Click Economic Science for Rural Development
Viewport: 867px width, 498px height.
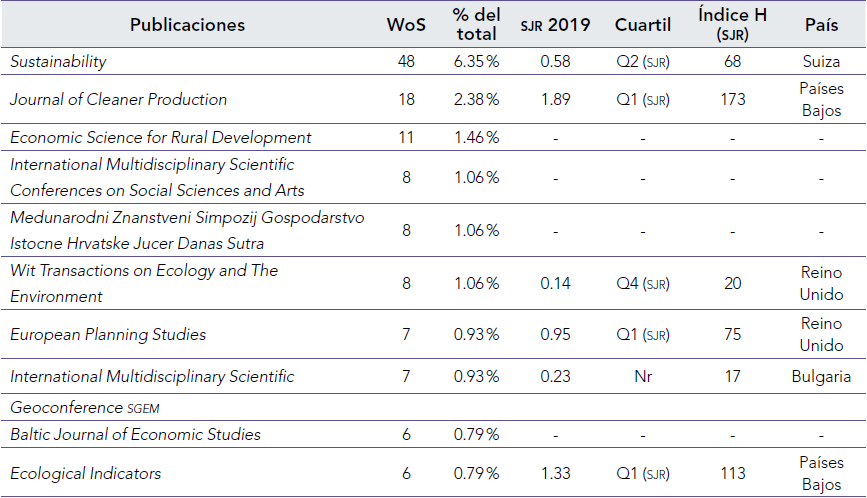(x=161, y=137)
